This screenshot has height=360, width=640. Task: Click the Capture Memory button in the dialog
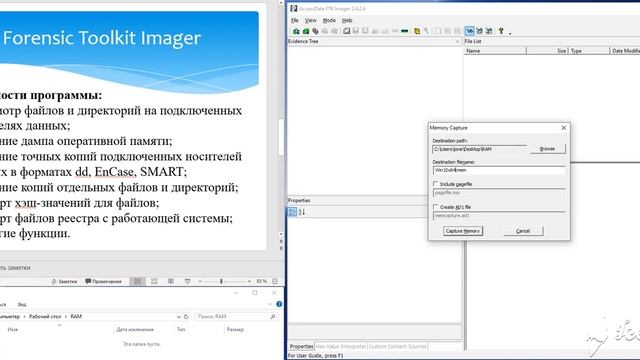(x=462, y=231)
